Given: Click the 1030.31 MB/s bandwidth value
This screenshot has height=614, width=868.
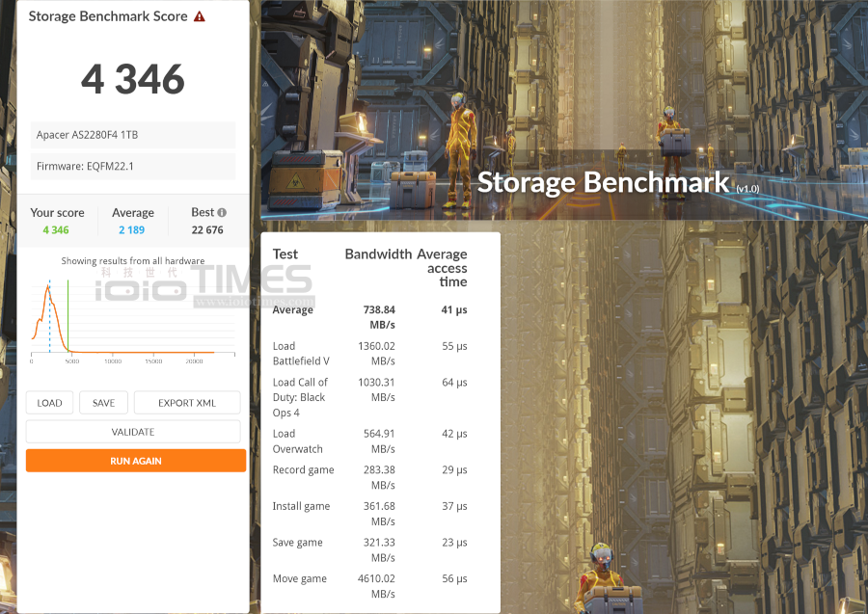Looking at the screenshot, I should [x=376, y=390].
